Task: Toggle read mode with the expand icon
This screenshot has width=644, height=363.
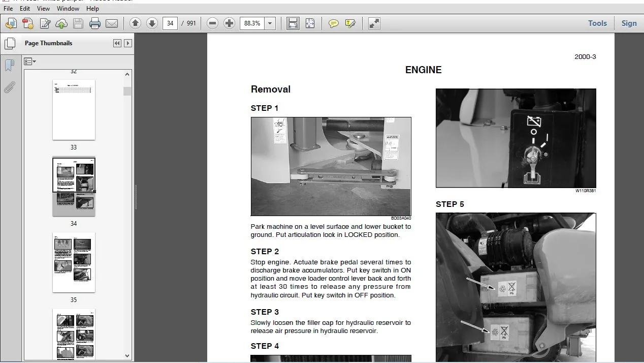Action: (x=374, y=23)
